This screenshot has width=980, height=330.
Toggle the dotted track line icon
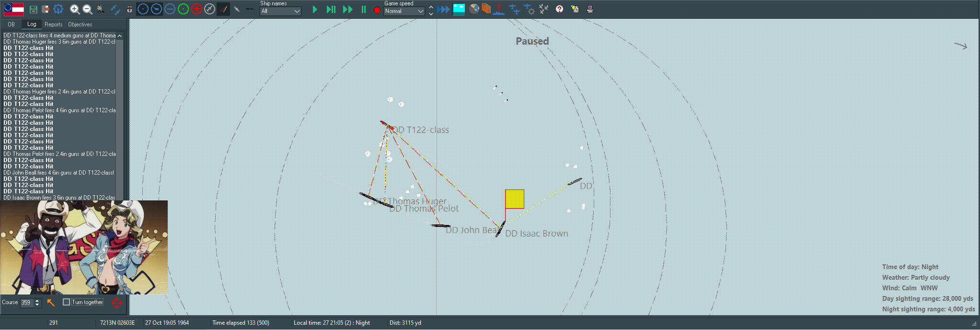pyautogui.click(x=250, y=9)
